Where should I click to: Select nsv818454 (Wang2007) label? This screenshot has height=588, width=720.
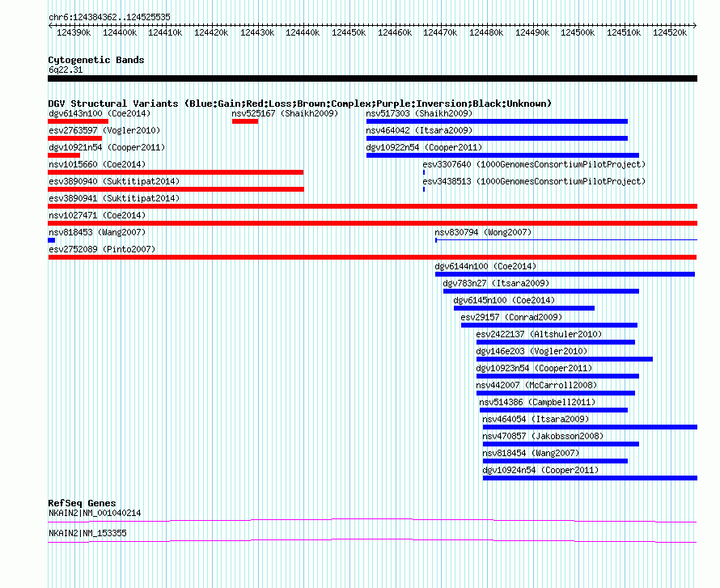coord(532,453)
